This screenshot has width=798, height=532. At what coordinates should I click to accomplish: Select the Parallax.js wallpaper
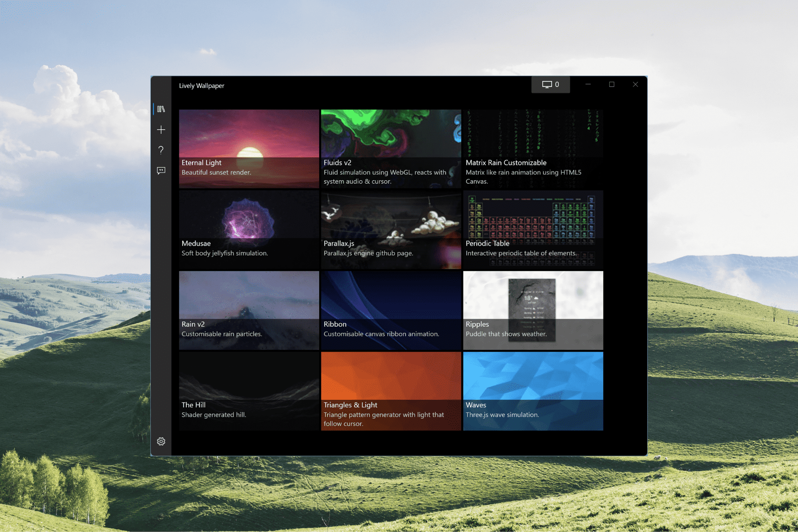click(391, 229)
